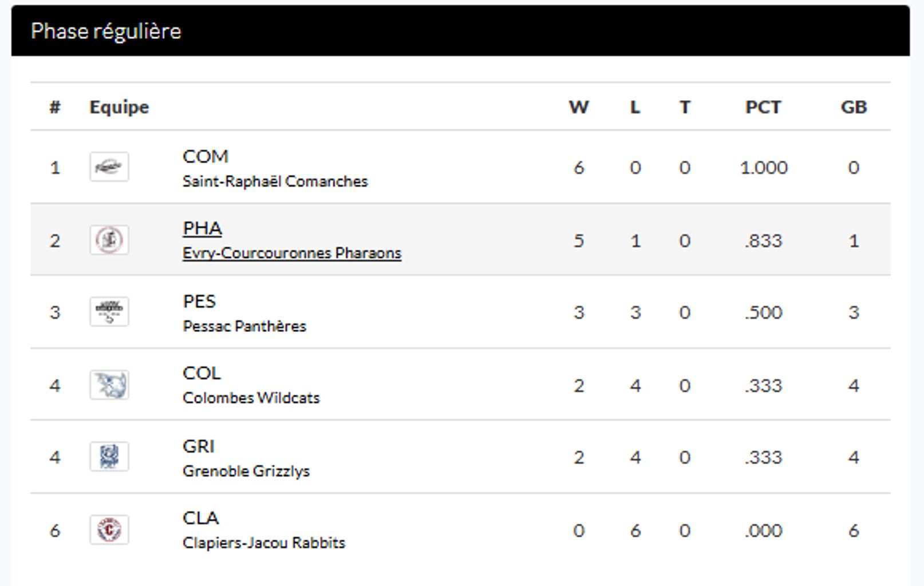This screenshot has width=924, height=586.
Task: Click the Clapiers-Jacou Rabbits team logo
Action: pyautogui.click(x=109, y=529)
